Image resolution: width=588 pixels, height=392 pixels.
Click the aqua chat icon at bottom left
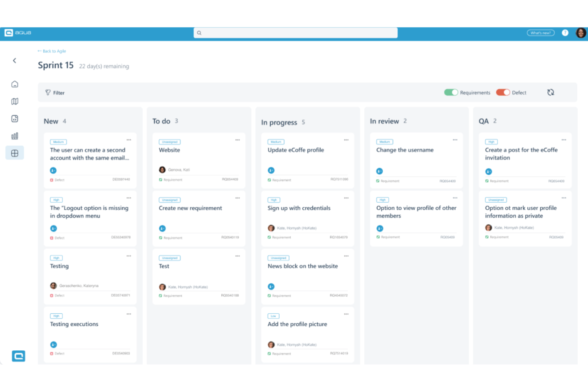pyautogui.click(x=18, y=356)
